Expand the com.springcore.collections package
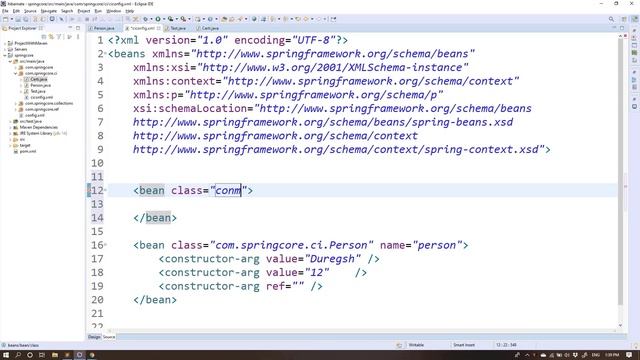The image size is (640, 360). [16, 103]
